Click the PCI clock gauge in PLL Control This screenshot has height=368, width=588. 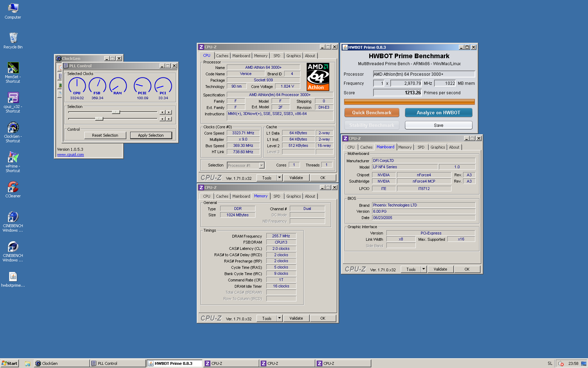click(x=163, y=86)
